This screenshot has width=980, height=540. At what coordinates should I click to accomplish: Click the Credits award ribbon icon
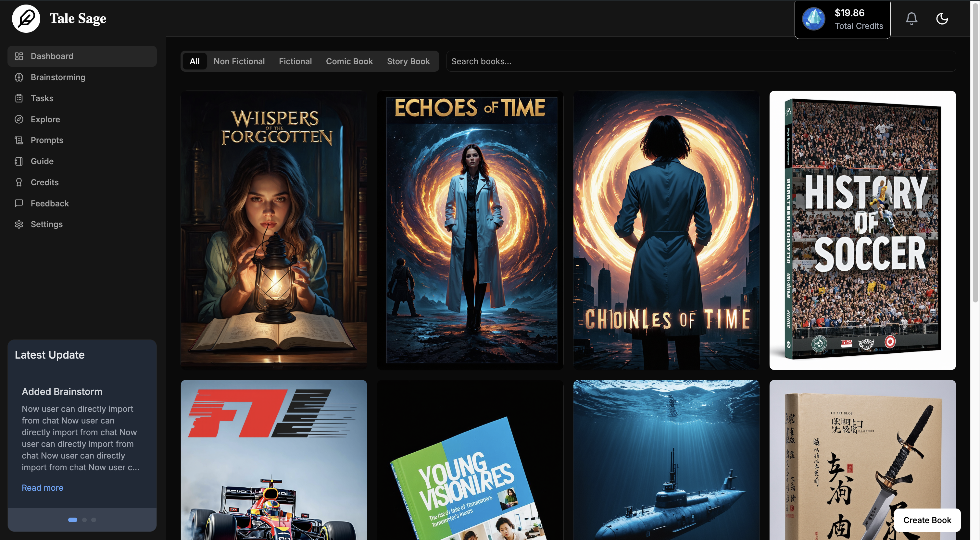click(19, 182)
